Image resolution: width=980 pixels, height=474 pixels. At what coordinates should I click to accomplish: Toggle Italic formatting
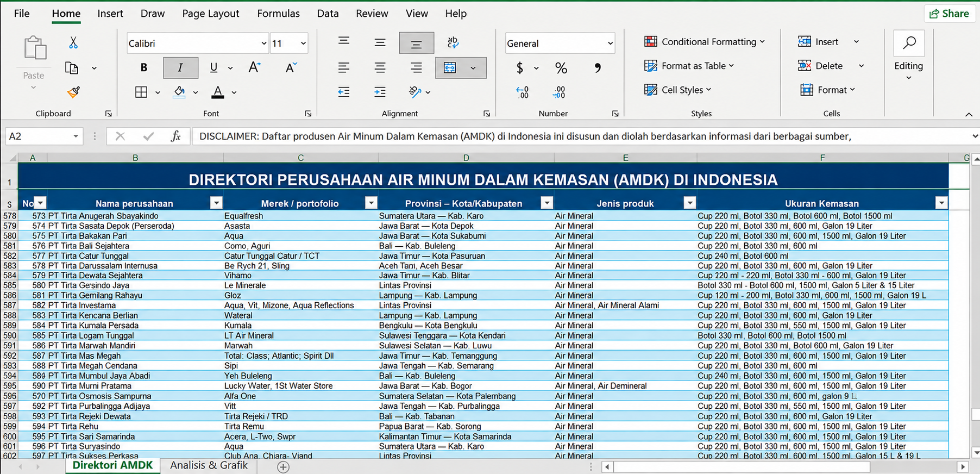[180, 67]
